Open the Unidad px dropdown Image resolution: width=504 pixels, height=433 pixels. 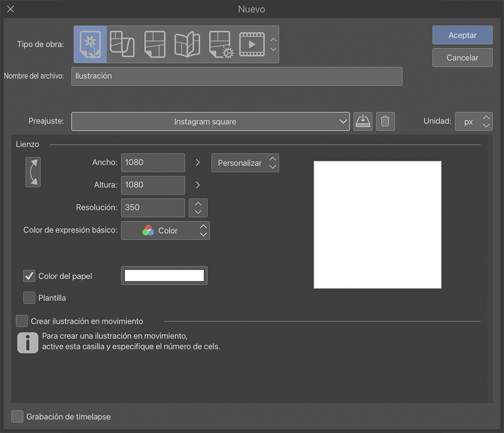[x=473, y=122]
